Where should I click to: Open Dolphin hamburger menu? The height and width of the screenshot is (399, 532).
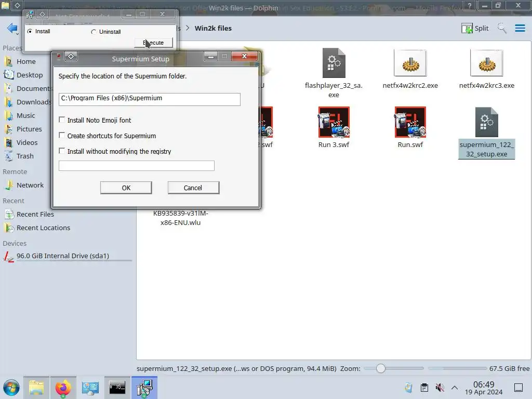pos(520,28)
